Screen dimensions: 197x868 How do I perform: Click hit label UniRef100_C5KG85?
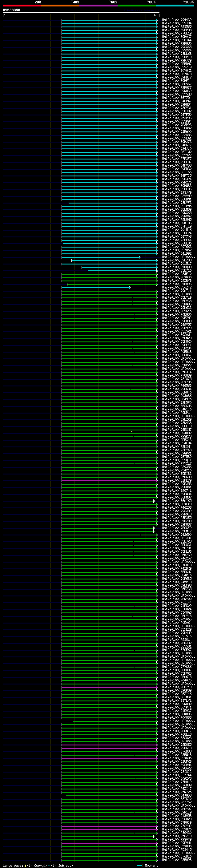click(177, 304)
